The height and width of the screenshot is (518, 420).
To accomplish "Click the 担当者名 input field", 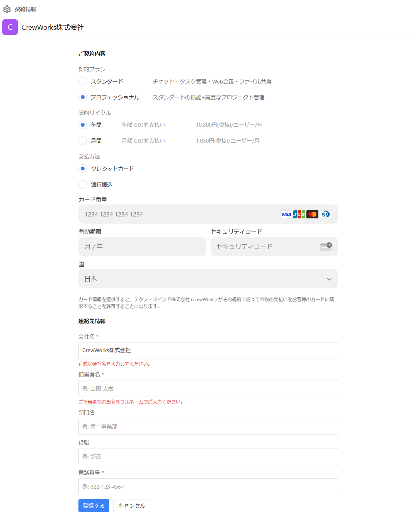I will pyautogui.click(x=208, y=388).
